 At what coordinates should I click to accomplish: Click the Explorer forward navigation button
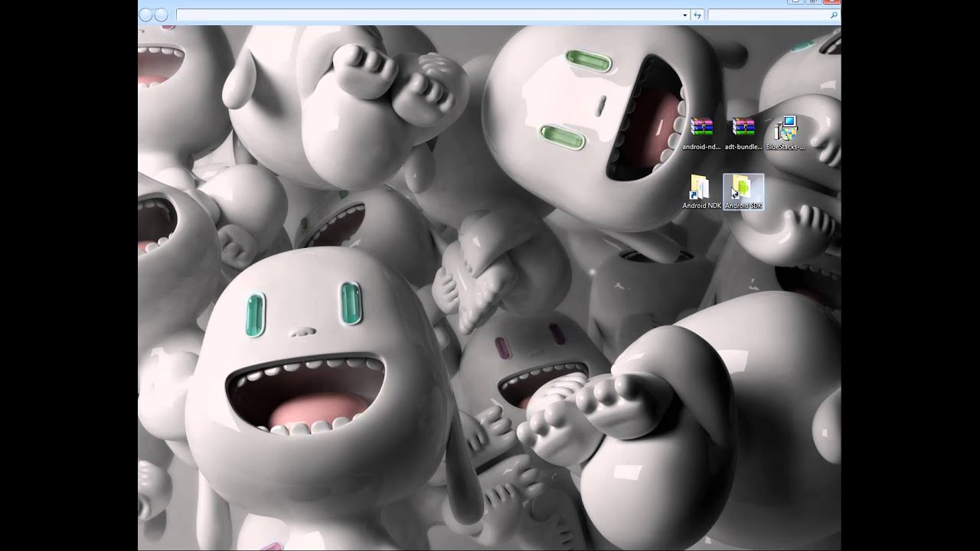[161, 15]
